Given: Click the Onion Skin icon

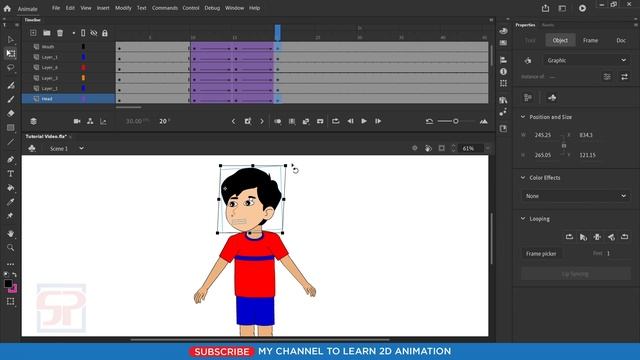Looking at the screenshot, I should [x=278, y=121].
